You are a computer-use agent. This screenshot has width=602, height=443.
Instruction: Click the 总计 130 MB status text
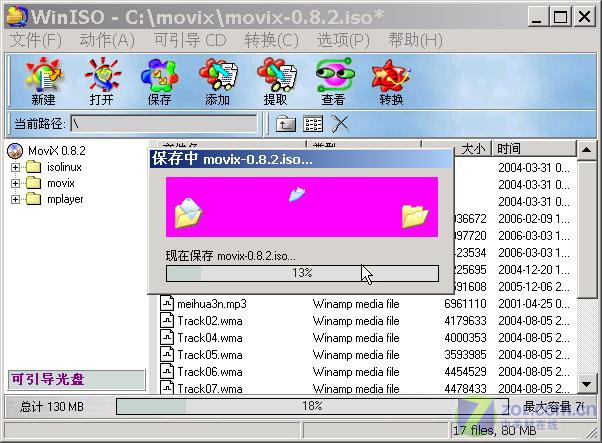coord(52,407)
